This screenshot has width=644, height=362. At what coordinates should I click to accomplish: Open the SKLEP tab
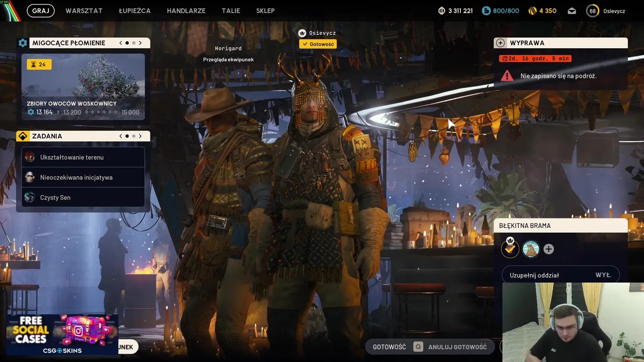tap(265, 11)
